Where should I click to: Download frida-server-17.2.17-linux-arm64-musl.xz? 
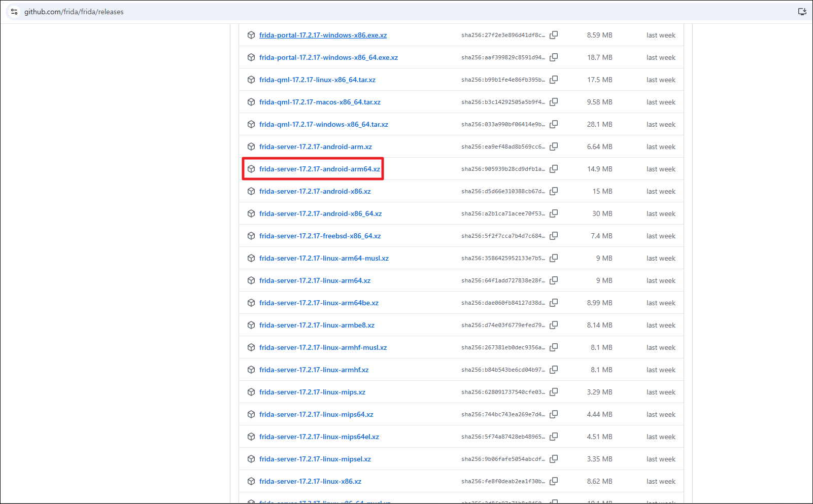click(x=324, y=258)
